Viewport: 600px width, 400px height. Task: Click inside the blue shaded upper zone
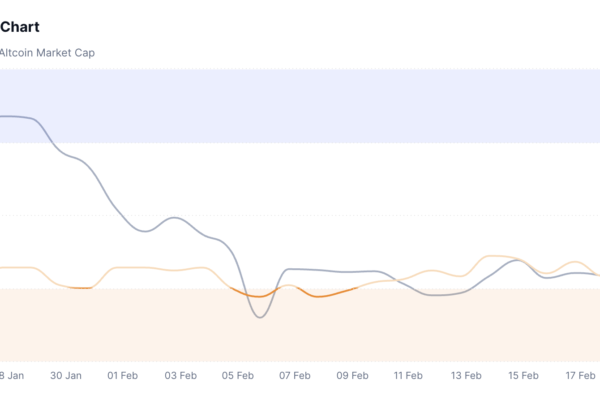(x=300, y=105)
